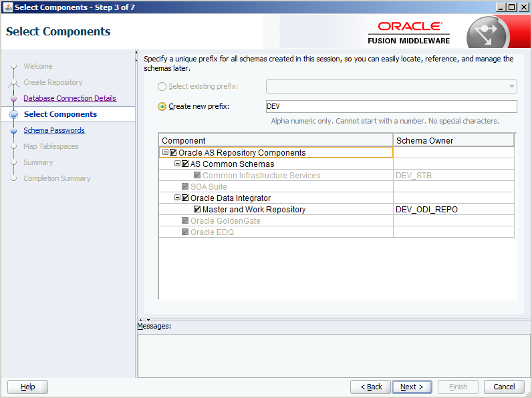532x398 pixels.
Task: Select the 'Create new prefix' radio button
Action: pos(162,107)
